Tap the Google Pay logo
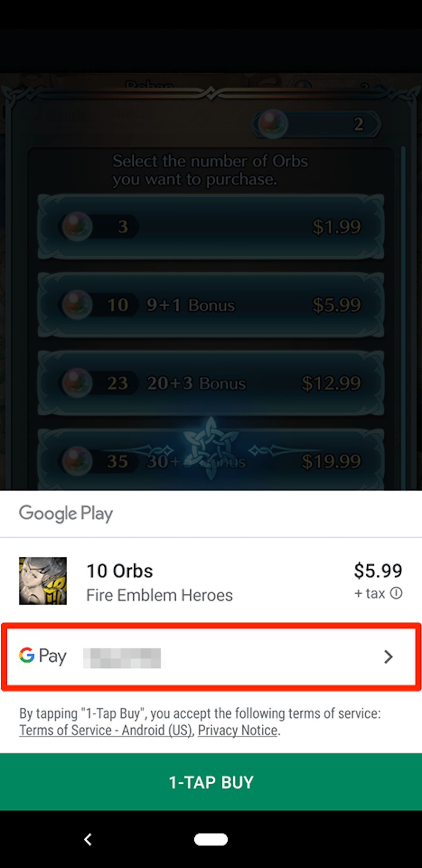 click(43, 656)
